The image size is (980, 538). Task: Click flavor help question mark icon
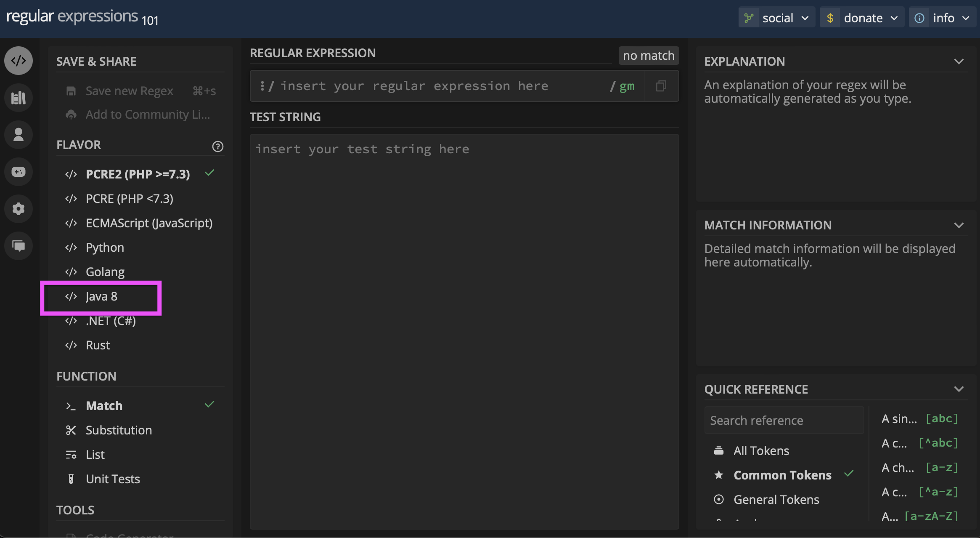coord(217,146)
